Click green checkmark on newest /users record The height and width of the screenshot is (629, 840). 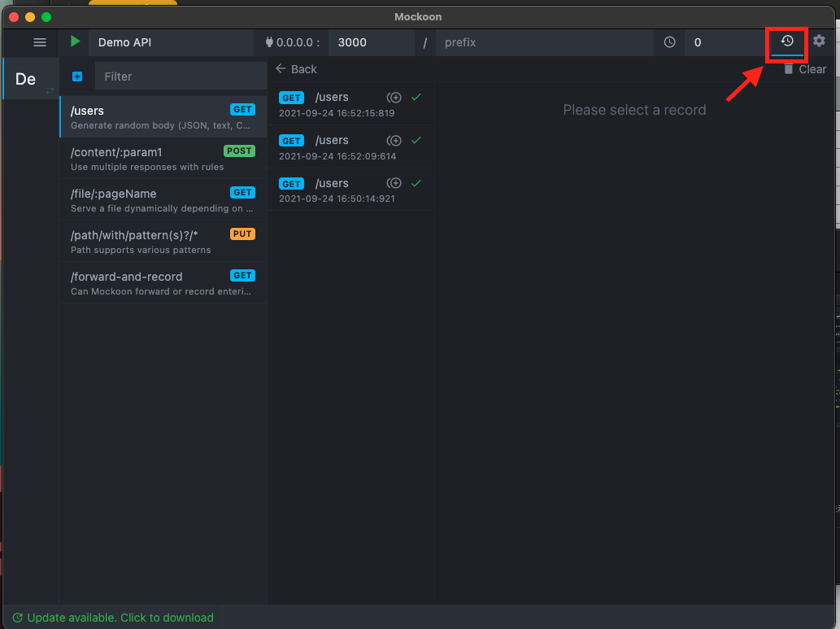click(x=417, y=97)
